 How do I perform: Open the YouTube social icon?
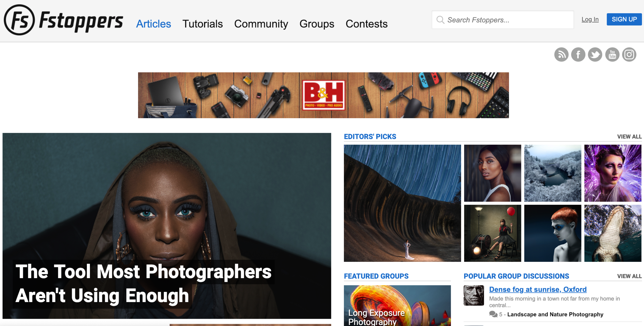(x=612, y=55)
